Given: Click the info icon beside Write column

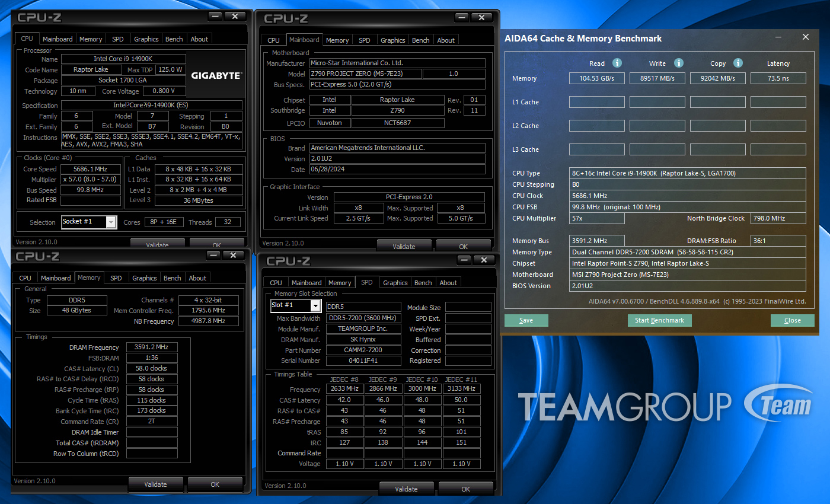Looking at the screenshot, I should [x=679, y=63].
